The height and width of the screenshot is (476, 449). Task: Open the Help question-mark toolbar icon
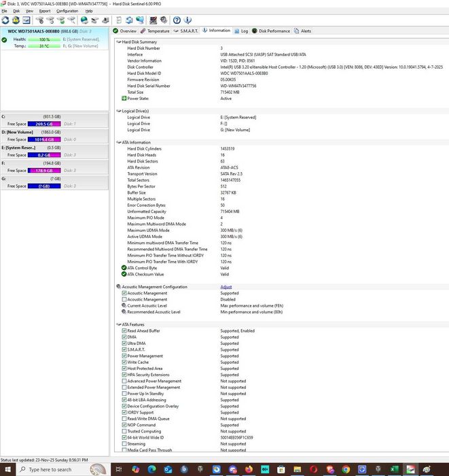coord(177,20)
